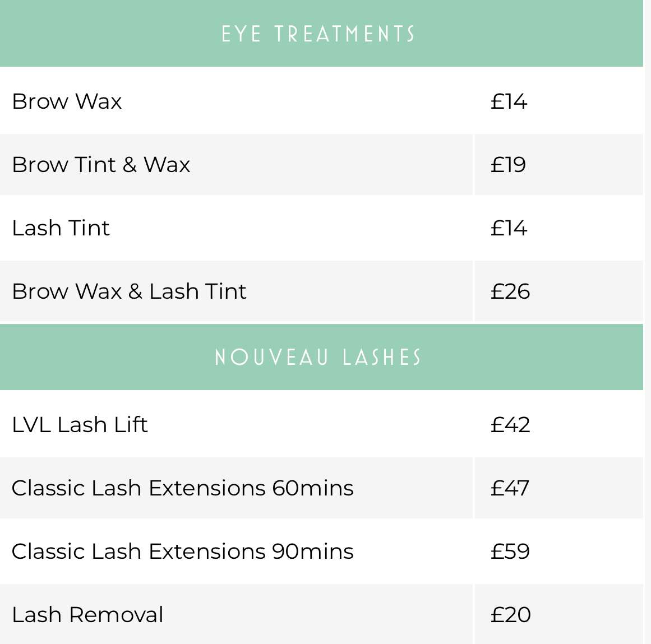
Task: Click the £14 price beside Brow Wax
Action: point(509,101)
